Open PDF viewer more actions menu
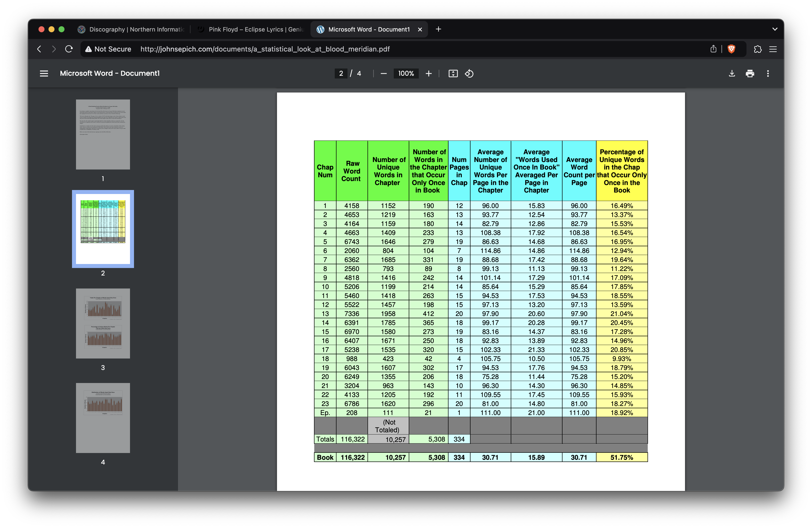The width and height of the screenshot is (812, 528). [x=768, y=73]
